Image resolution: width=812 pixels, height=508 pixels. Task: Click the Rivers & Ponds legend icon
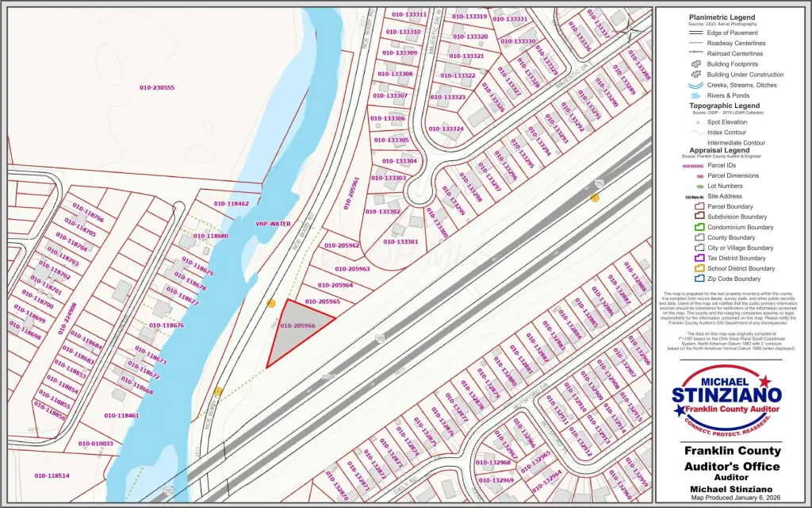click(x=695, y=95)
